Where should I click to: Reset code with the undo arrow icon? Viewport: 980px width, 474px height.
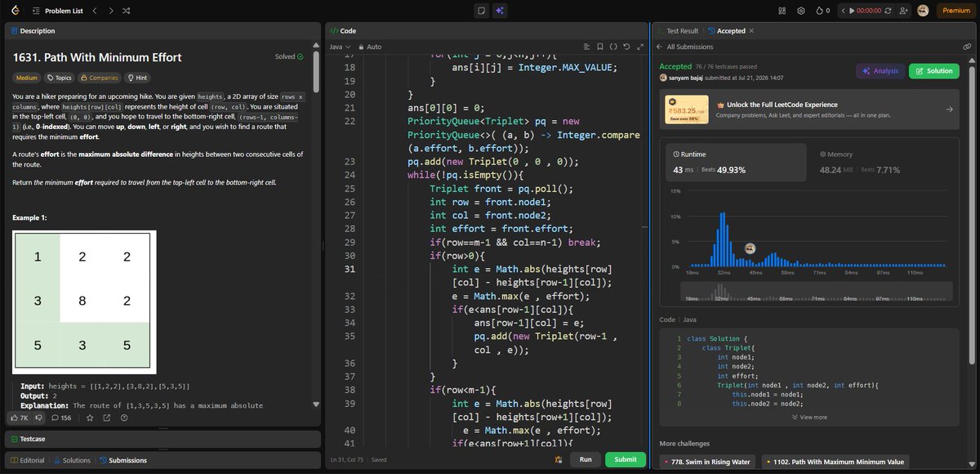click(x=626, y=47)
